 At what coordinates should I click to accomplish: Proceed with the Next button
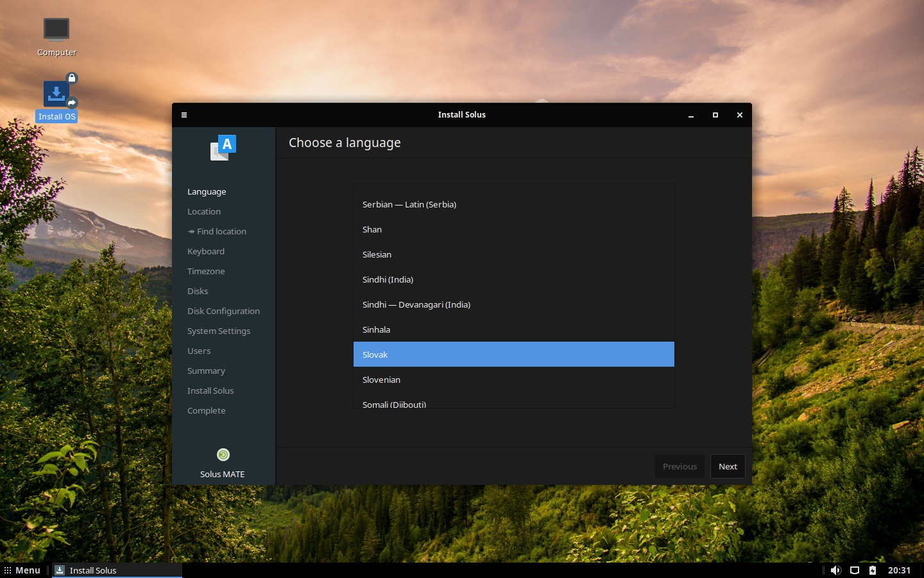tap(728, 467)
